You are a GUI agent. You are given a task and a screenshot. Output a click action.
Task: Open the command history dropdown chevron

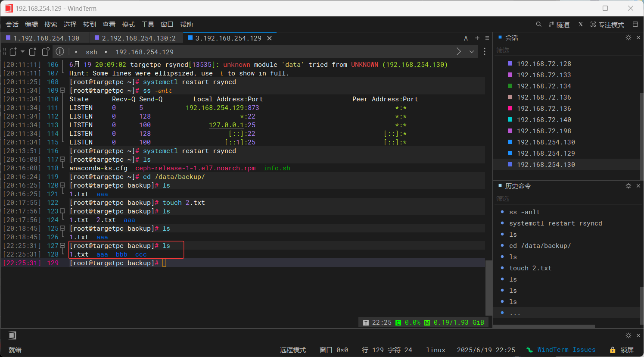coord(472,52)
